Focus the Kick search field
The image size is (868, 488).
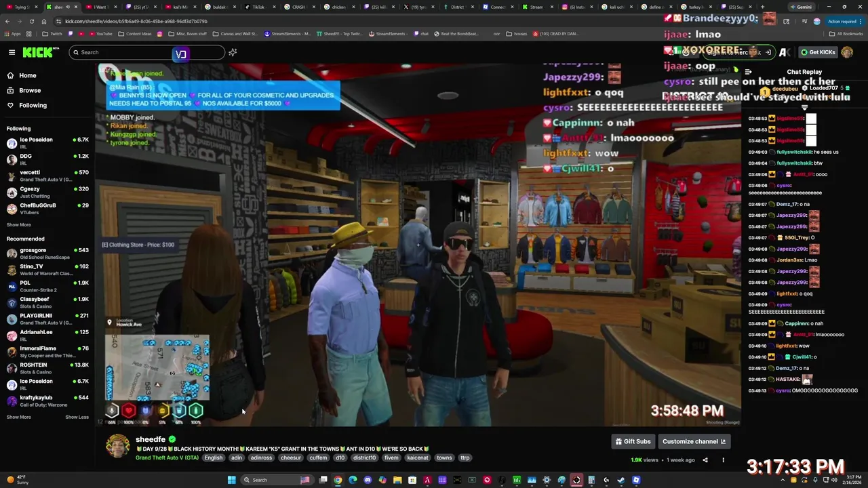[146, 52]
